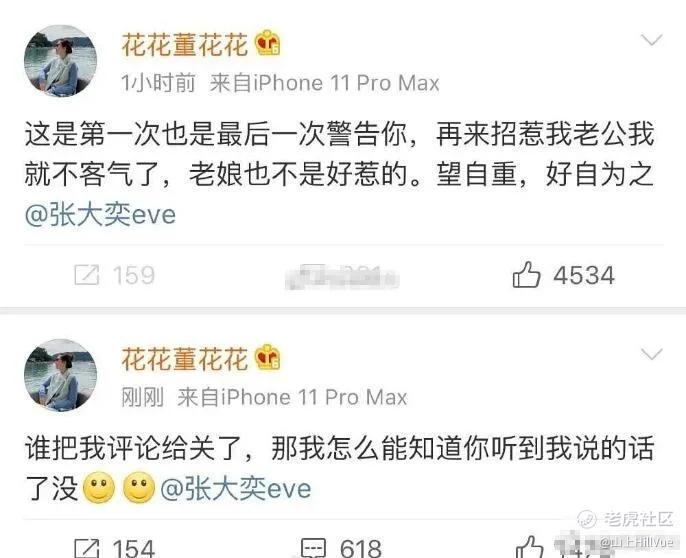Open the second post's profile avatar
Viewport: 686px width, 558px height.
(60, 375)
